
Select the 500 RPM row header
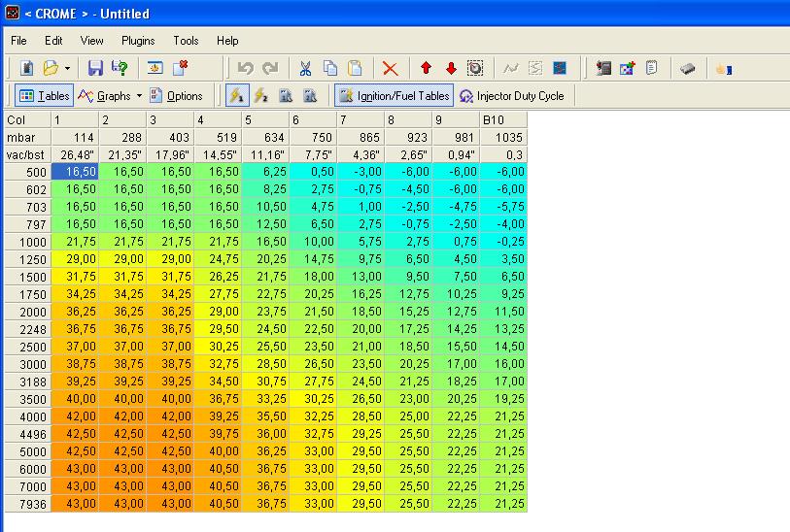click(26, 170)
